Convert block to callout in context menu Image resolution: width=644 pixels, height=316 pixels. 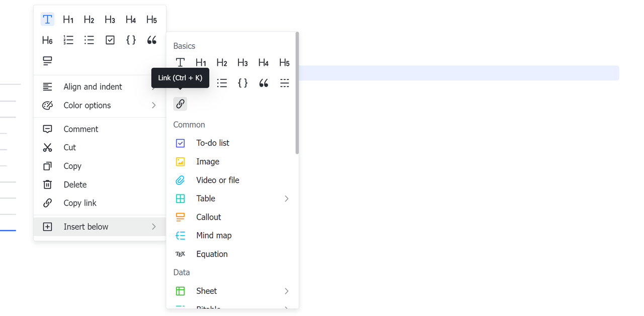[47, 61]
